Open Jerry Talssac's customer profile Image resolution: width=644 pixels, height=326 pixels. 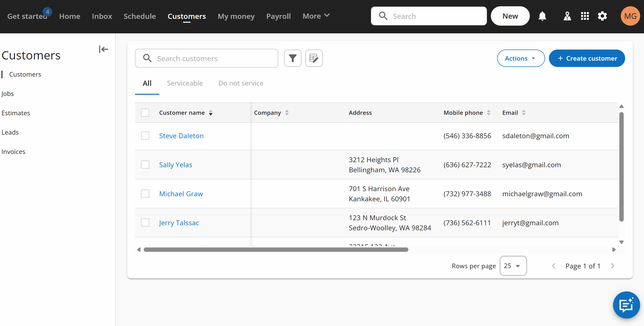[179, 223]
